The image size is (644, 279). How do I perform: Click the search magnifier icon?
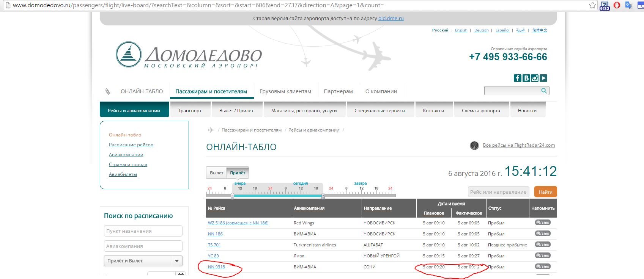[x=544, y=91]
